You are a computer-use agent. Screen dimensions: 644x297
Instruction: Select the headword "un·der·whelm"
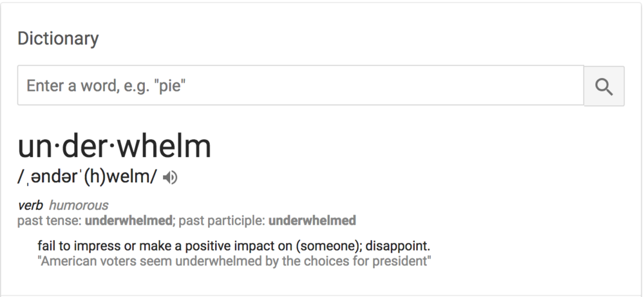pyautogui.click(x=115, y=147)
